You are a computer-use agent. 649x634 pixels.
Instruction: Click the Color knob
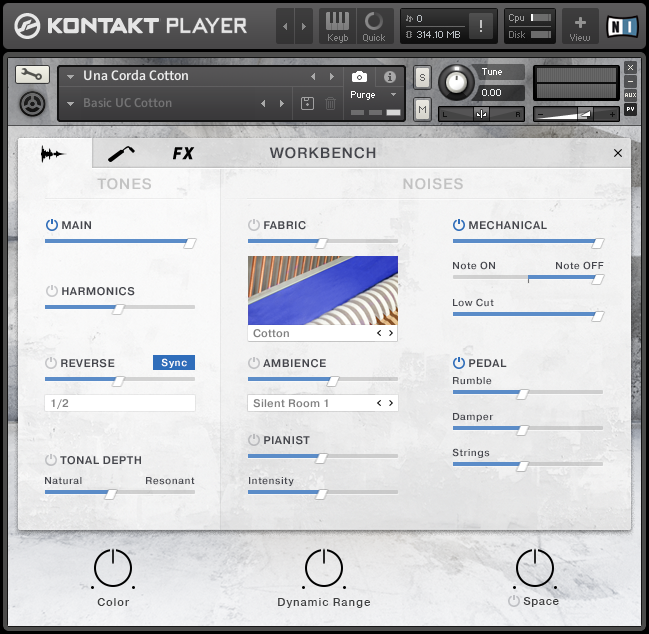click(x=113, y=568)
